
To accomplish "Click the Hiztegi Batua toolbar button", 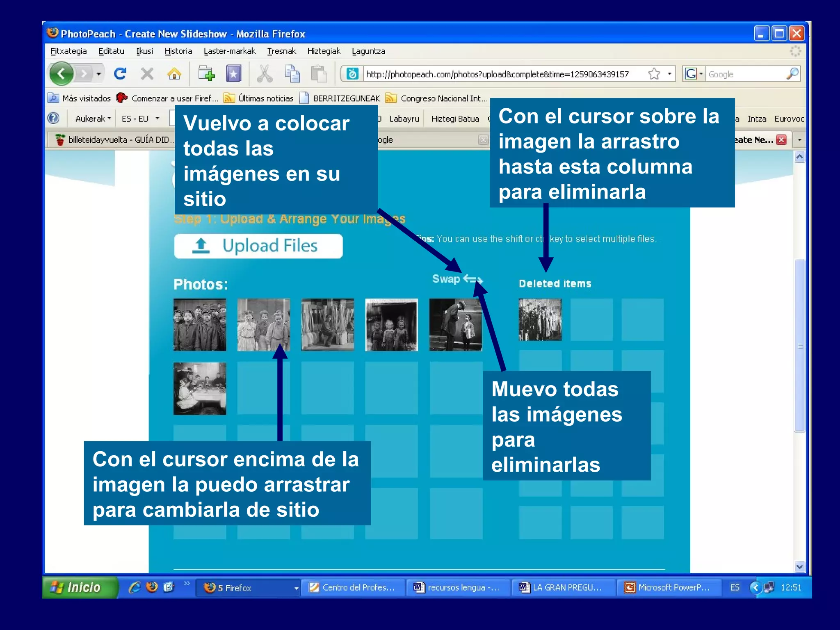I will tap(455, 119).
